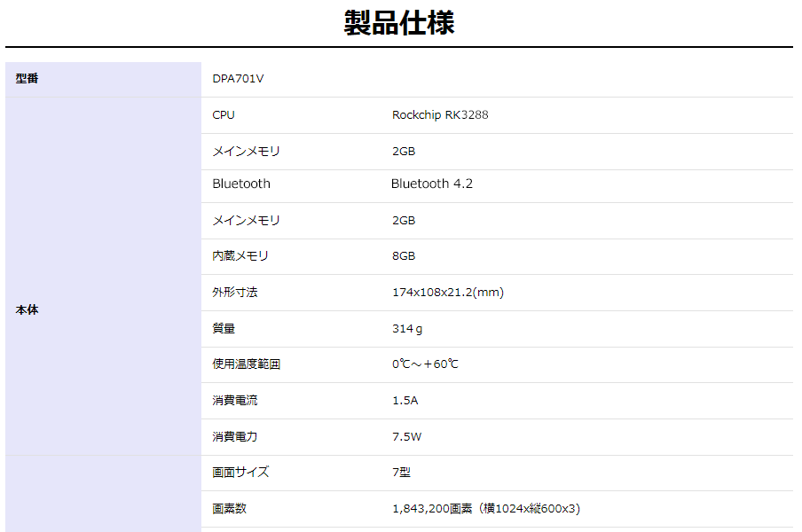The width and height of the screenshot is (802, 532).
Task: Select the 0℃～+60℃ value
Action: tap(425, 364)
